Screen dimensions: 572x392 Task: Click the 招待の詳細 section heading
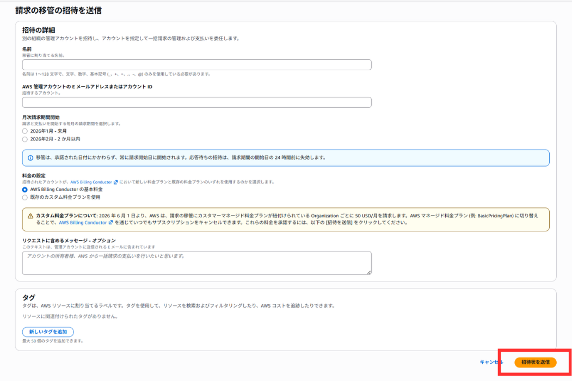(x=38, y=30)
